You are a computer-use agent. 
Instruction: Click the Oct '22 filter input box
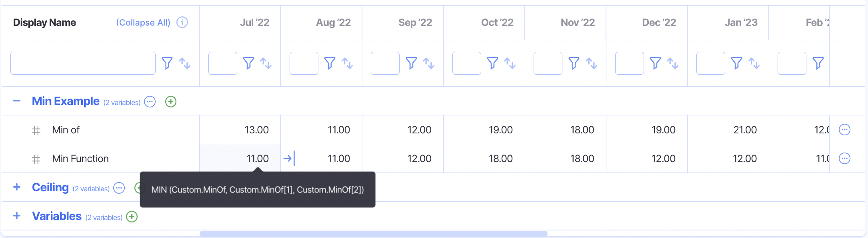[x=466, y=63]
